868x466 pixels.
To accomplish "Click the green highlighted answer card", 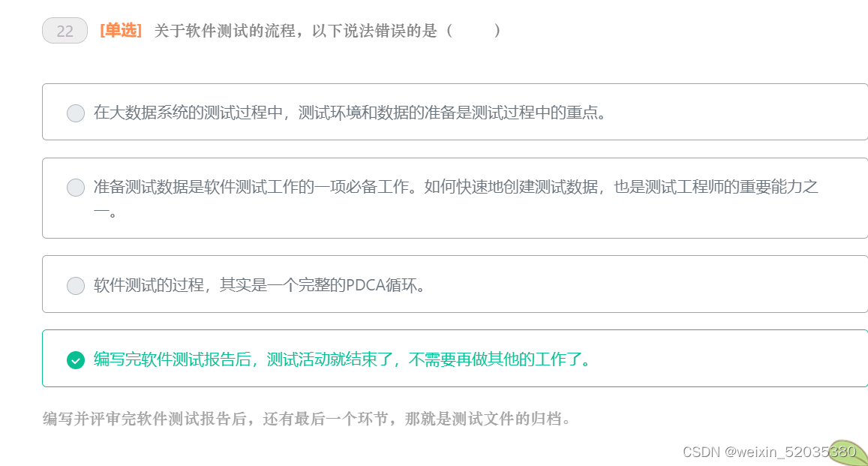I will [x=450, y=359].
